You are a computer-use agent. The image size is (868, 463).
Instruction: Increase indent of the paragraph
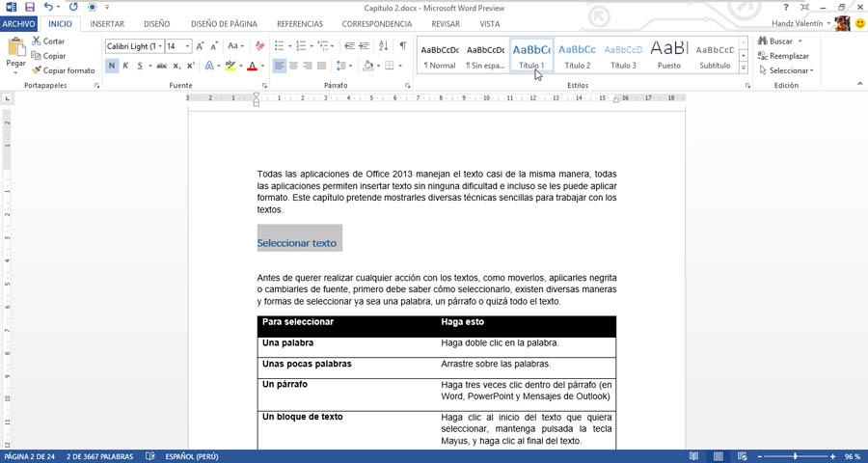click(x=365, y=46)
